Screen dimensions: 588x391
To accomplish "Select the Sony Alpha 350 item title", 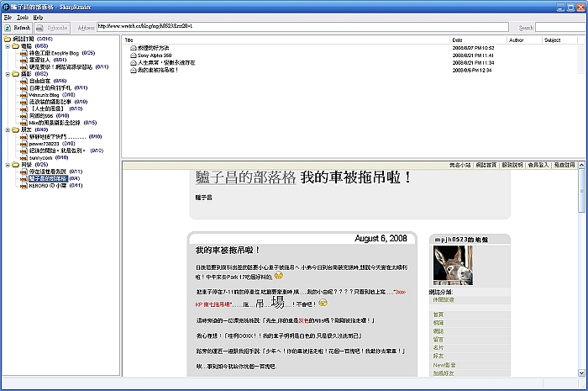I will tap(154, 55).
